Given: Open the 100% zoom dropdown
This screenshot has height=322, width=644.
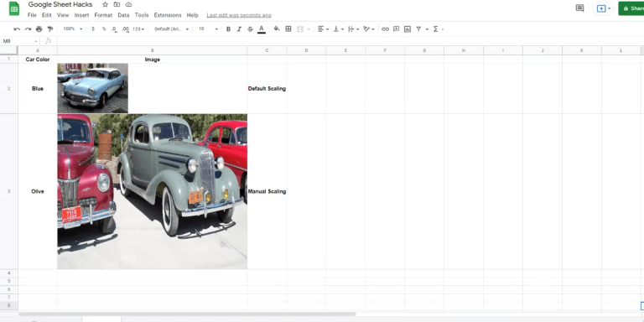Looking at the screenshot, I should [73, 29].
